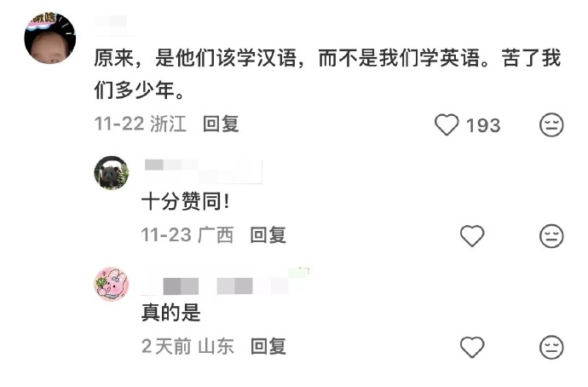Open the top commenter's avatar

(x=50, y=38)
